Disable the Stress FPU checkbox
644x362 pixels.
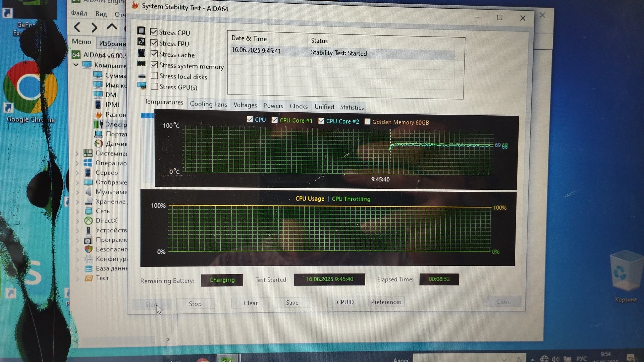point(154,43)
